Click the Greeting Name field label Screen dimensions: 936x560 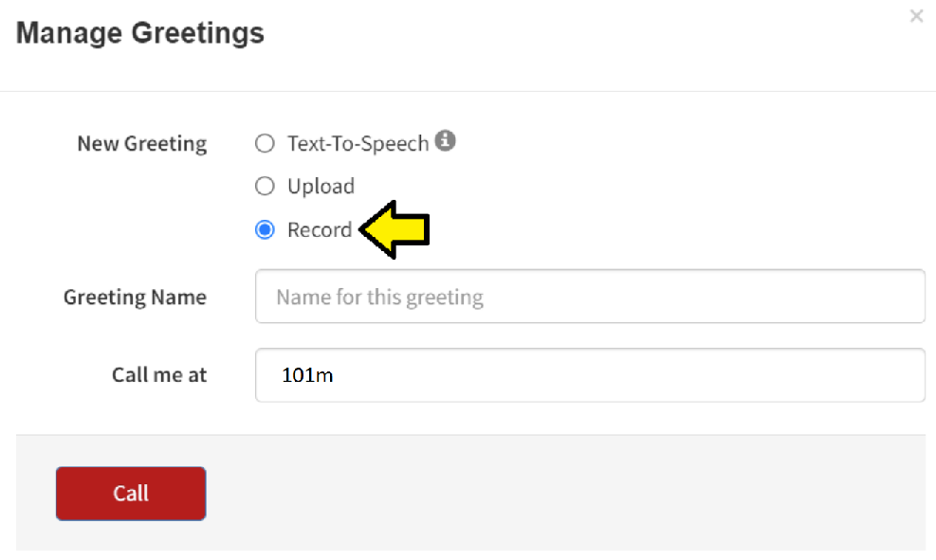click(x=135, y=297)
